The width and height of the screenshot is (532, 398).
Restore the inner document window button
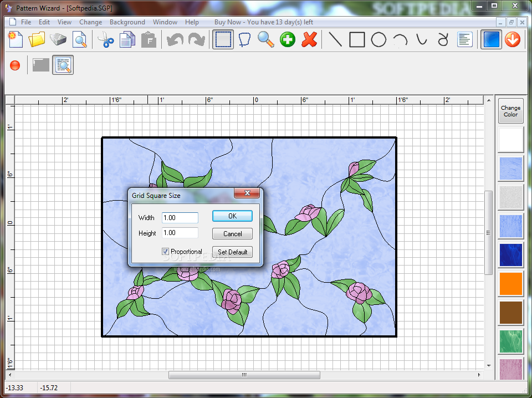(511, 22)
